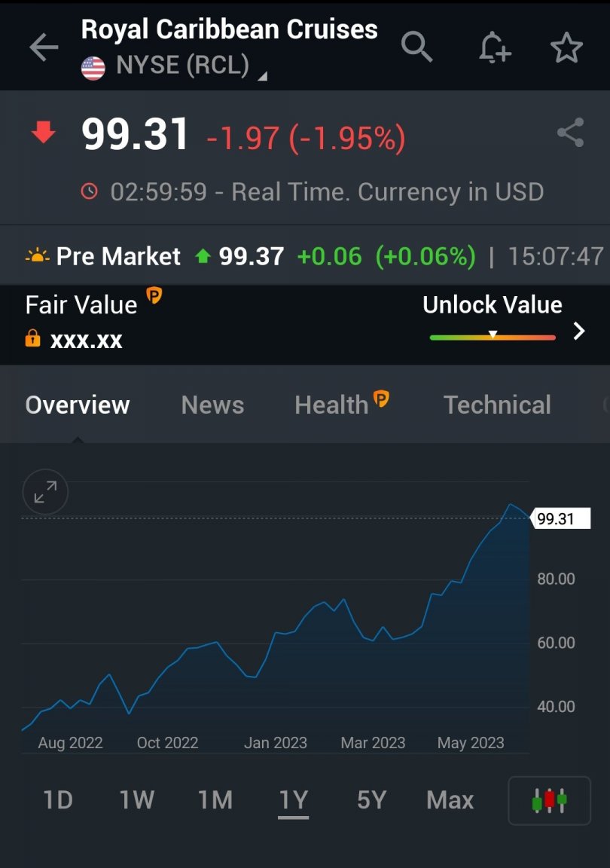This screenshot has height=868, width=610.
Task: Add a price alert with bell icon
Action: point(494,47)
